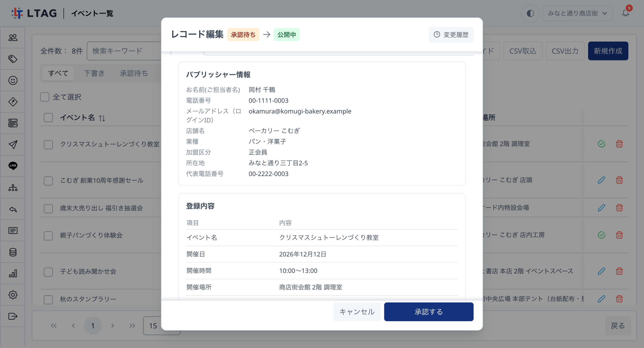Click the 新規作成 button
Viewport: 644px width, 348px height.
coord(608,51)
